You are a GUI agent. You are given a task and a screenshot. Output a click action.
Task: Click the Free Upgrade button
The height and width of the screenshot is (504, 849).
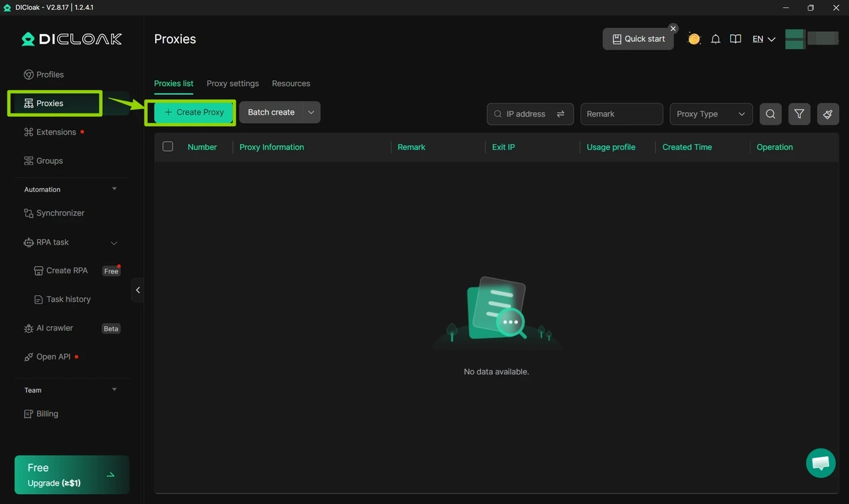tap(71, 474)
